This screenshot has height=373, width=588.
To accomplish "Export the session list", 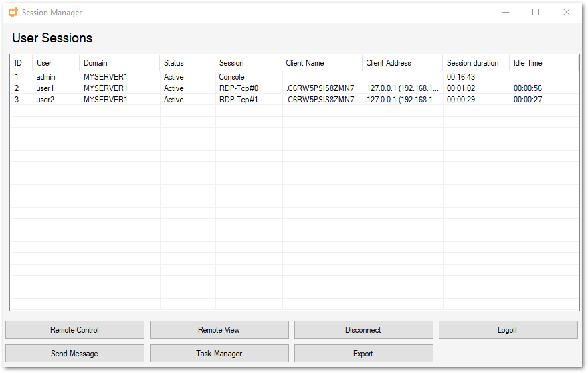I will pos(363,354).
